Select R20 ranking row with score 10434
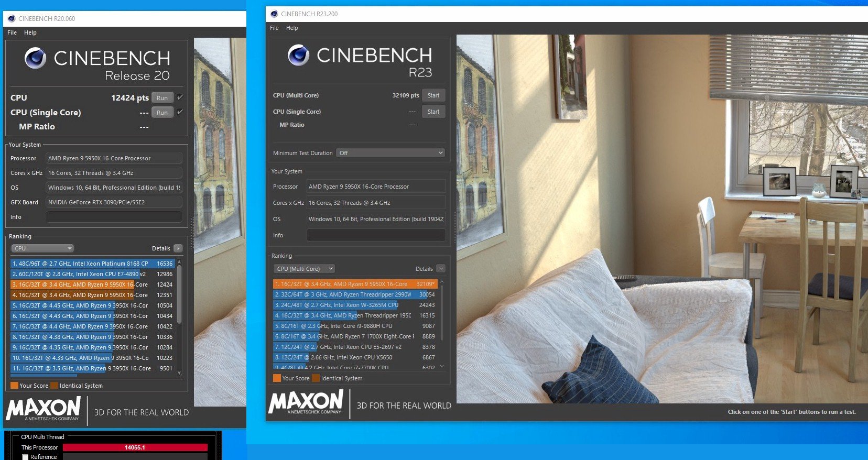The width and height of the screenshot is (868, 460). 93,316
